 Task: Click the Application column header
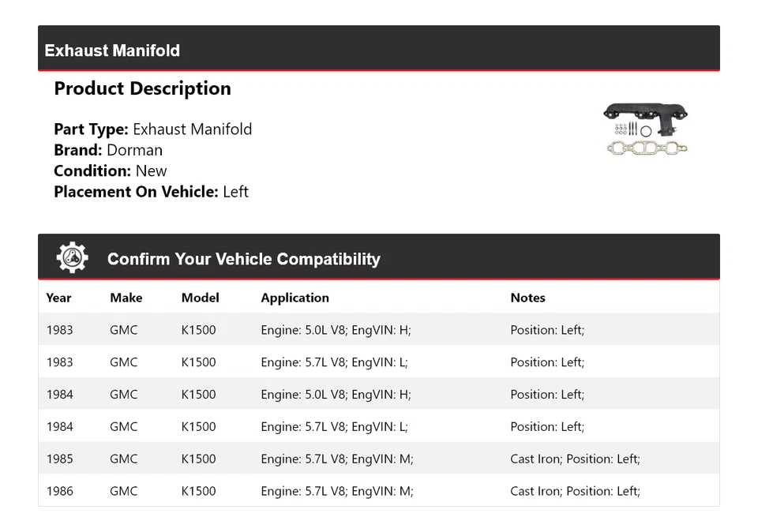click(295, 298)
